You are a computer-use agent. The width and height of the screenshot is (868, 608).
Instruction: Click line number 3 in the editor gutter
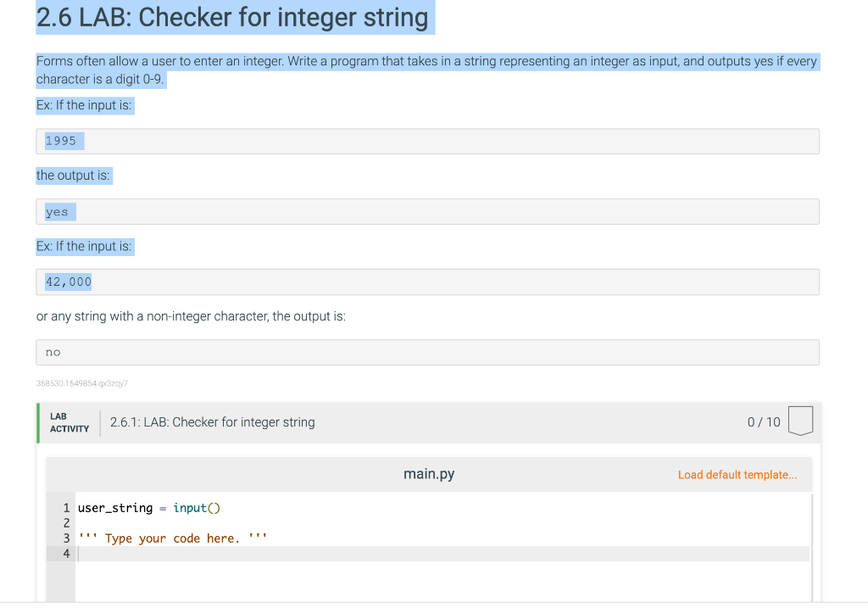[x=66, y=538]
